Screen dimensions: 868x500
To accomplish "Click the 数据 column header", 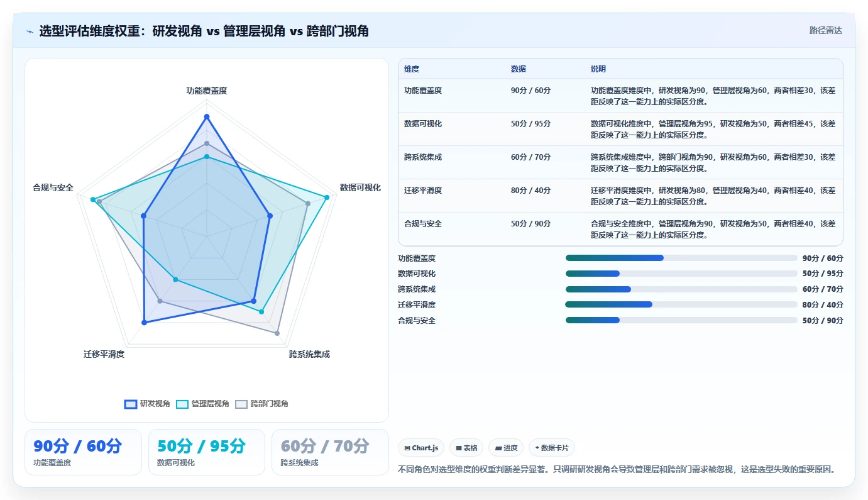I will coord(519,69).
